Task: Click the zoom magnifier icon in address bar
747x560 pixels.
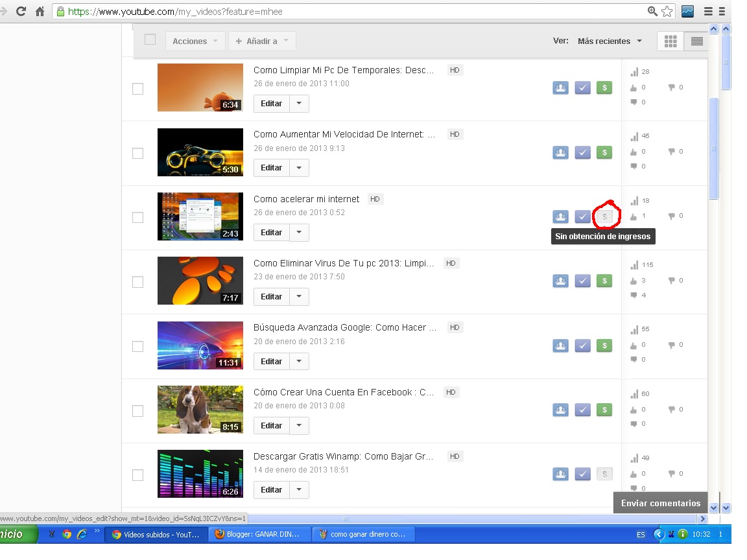Action: (652, 11)
